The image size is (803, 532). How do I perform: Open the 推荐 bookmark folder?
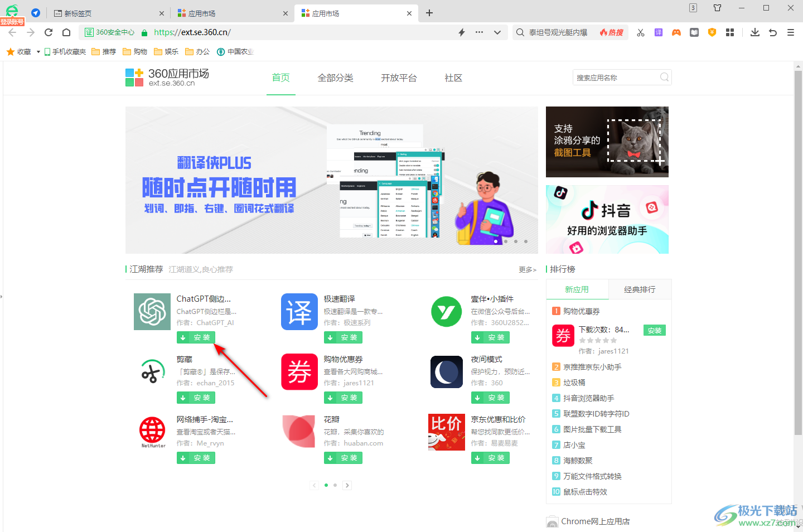coord(104,52)
